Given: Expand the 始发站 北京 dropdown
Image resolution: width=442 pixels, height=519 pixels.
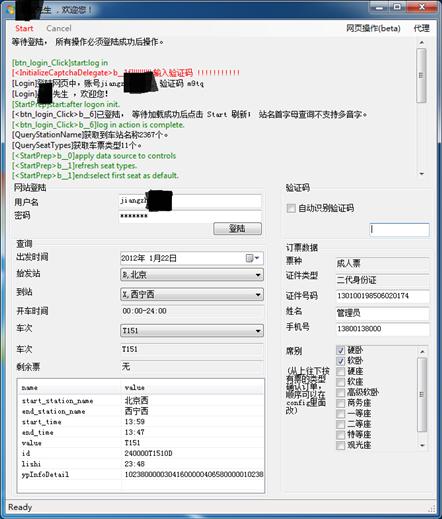Looking at the screenshot, I should (x=258, y=275).
